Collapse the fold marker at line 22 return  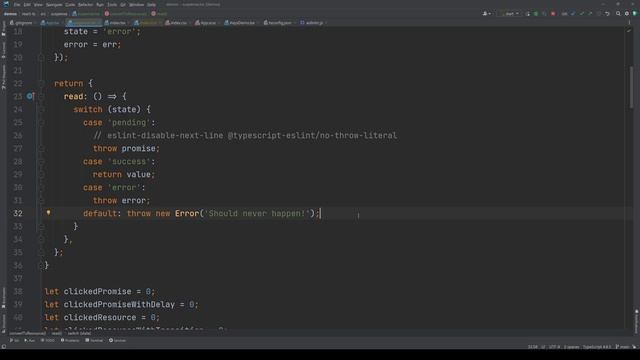pos(41,83)
